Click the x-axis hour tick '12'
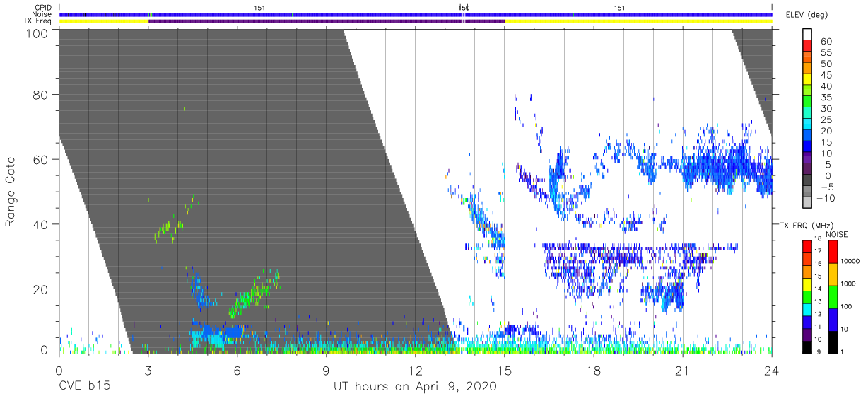The height and width of the screenshot is (401, 868). (x=416, y=371)
